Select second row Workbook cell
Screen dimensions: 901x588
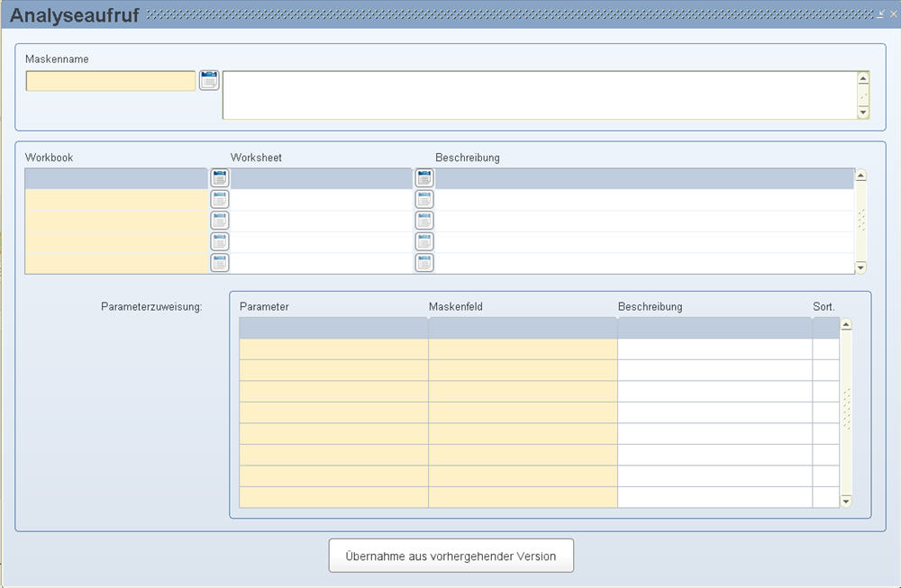[116, 200]
